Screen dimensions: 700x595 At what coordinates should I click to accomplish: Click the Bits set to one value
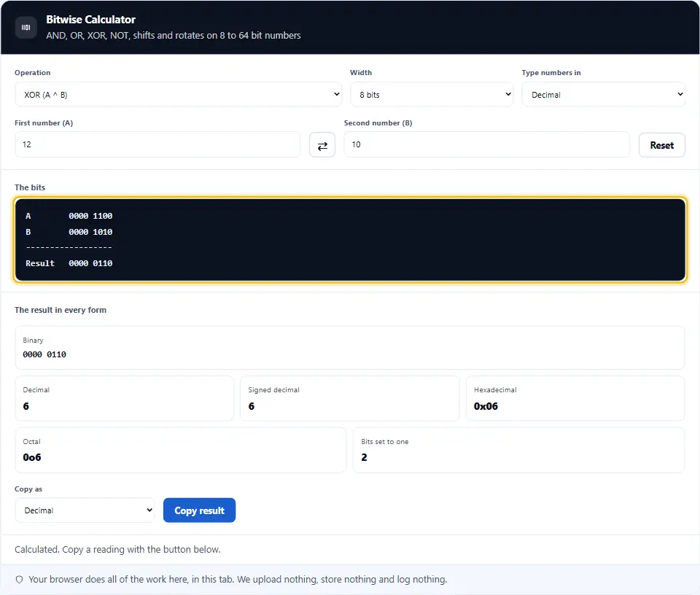click(364, 457)
